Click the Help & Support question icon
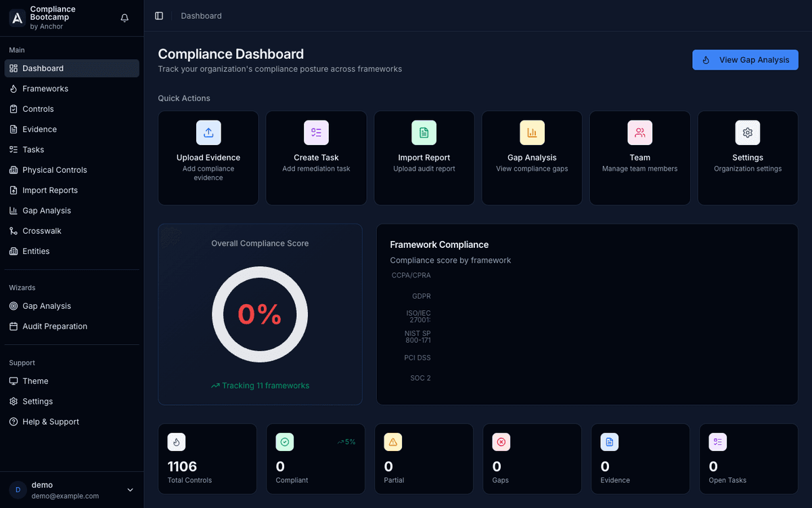Viewport: 812px width, 508px height. pyautogui.click(x=14, y=422)
